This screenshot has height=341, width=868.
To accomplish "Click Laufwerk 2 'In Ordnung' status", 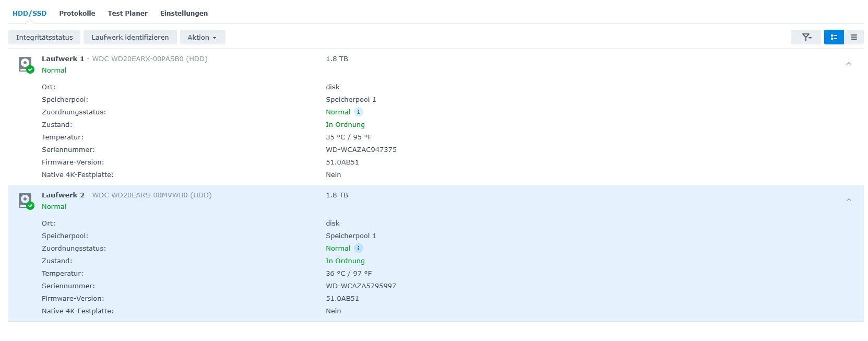I will (x=345, y=261).
